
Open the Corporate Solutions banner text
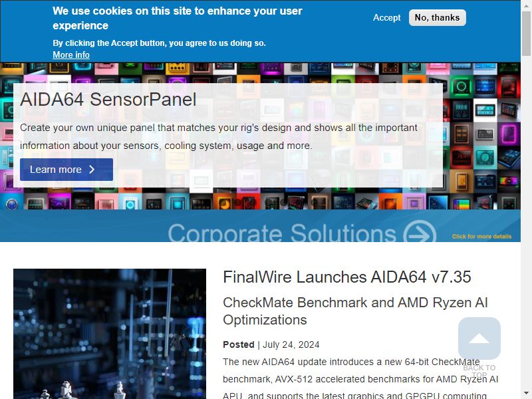282,233
